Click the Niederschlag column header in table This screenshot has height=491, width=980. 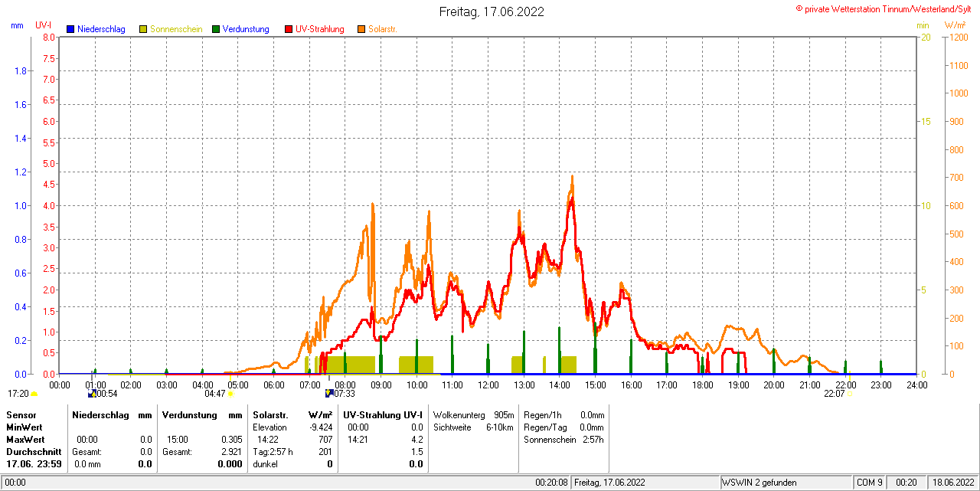[x=100, y=414]
